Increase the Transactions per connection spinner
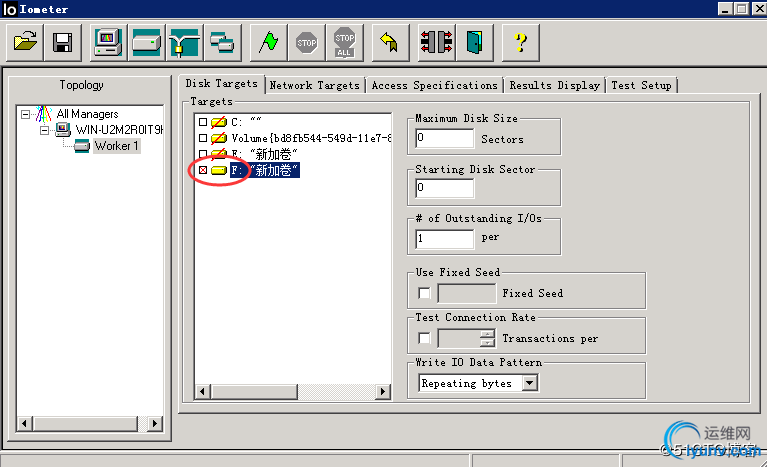The image size is (767, 467). pyautogui.click(x=487, y=334)
